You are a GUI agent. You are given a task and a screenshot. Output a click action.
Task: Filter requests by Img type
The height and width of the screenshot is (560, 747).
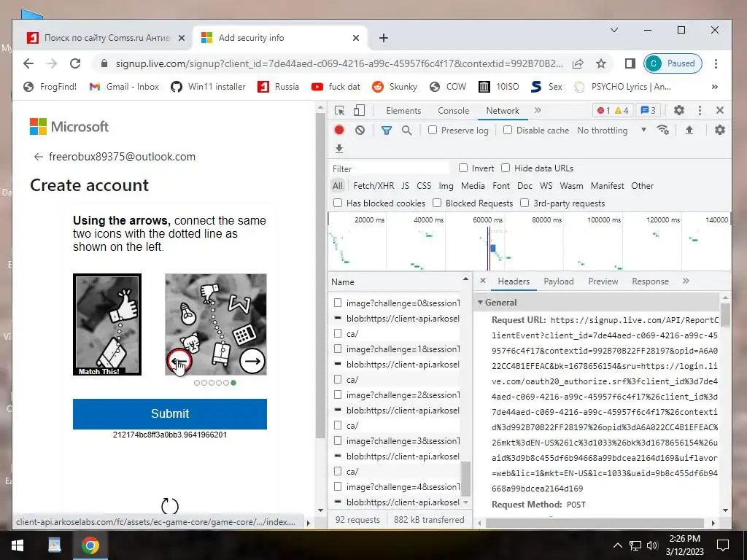[446, 186]
